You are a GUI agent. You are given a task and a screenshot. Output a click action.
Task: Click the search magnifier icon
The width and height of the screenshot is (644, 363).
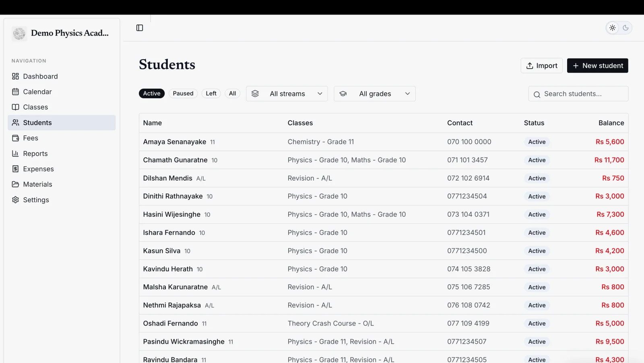click(x=537, y=94)
